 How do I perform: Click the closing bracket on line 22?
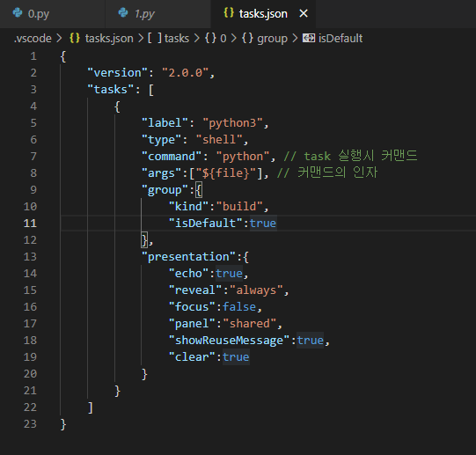click(x=91, y=407)
